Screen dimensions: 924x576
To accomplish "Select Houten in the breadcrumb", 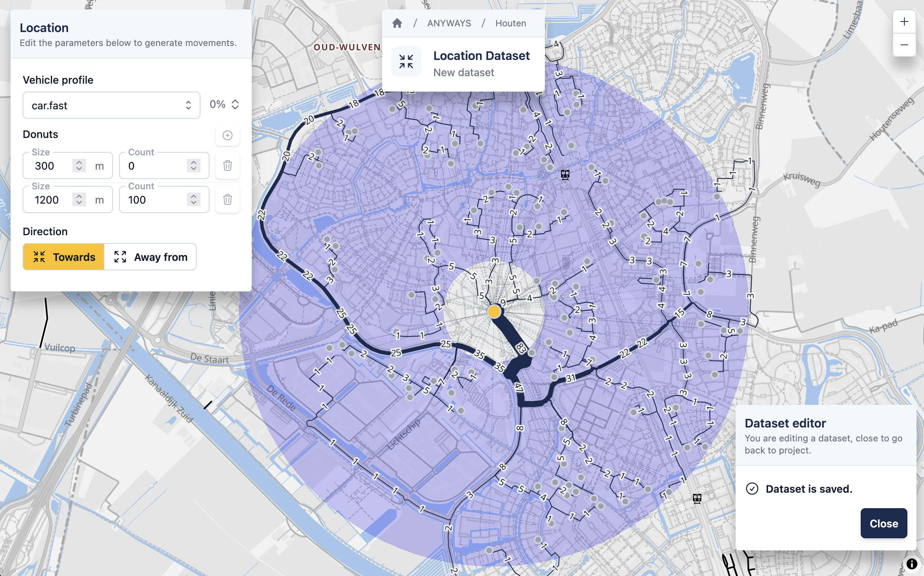I will point(510,23).
